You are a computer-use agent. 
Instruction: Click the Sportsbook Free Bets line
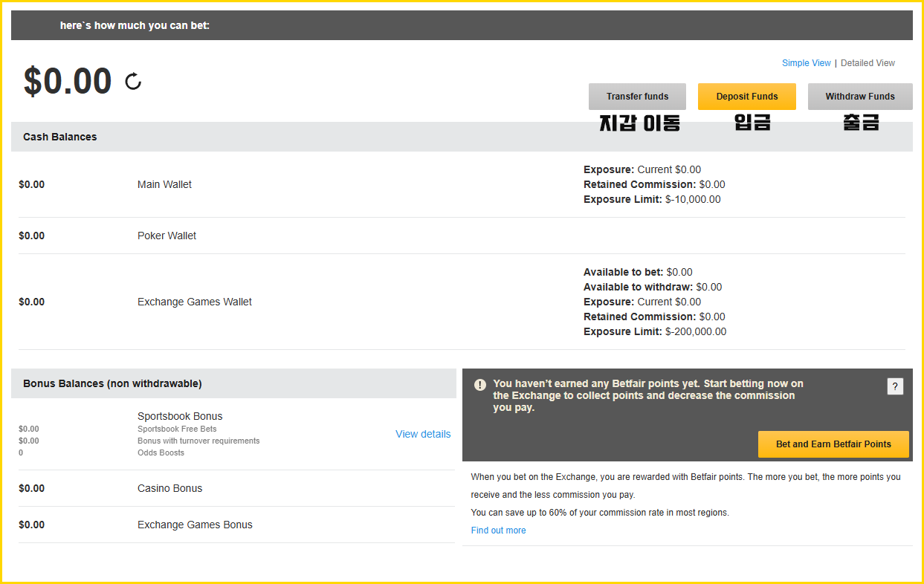tap(177, 429)
